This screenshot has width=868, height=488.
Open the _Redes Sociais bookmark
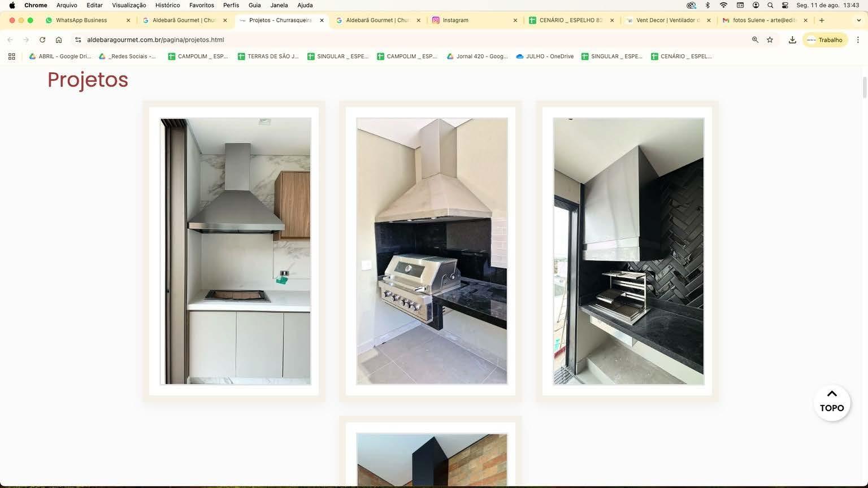pyautogui.click(x=127, y=56)
